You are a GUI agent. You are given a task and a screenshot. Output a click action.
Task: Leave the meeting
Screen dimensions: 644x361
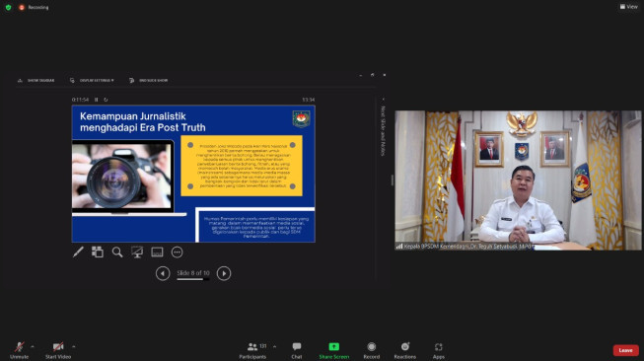(x=625, y=350)
